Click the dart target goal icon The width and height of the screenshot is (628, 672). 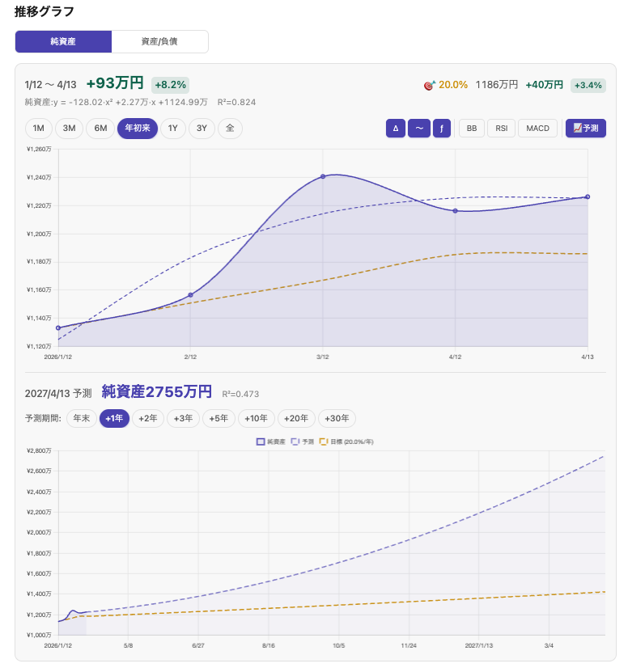coord(429,85)
